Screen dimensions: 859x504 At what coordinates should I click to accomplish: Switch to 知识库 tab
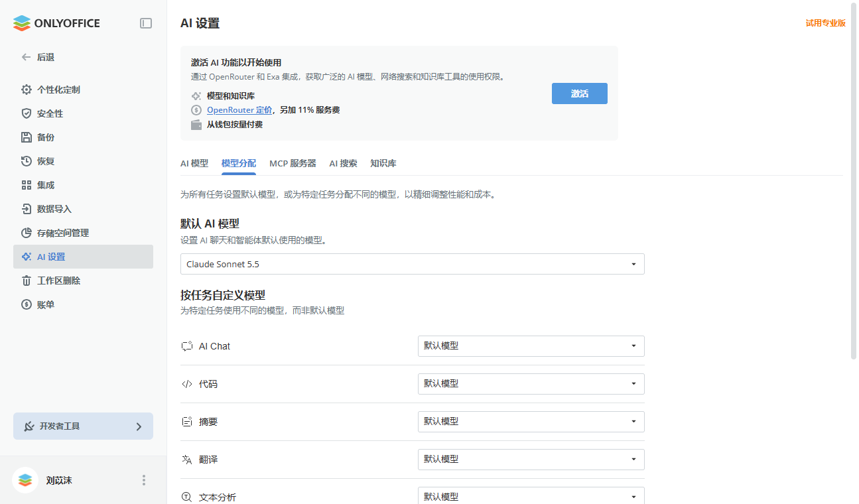click(x=383, y=163)
